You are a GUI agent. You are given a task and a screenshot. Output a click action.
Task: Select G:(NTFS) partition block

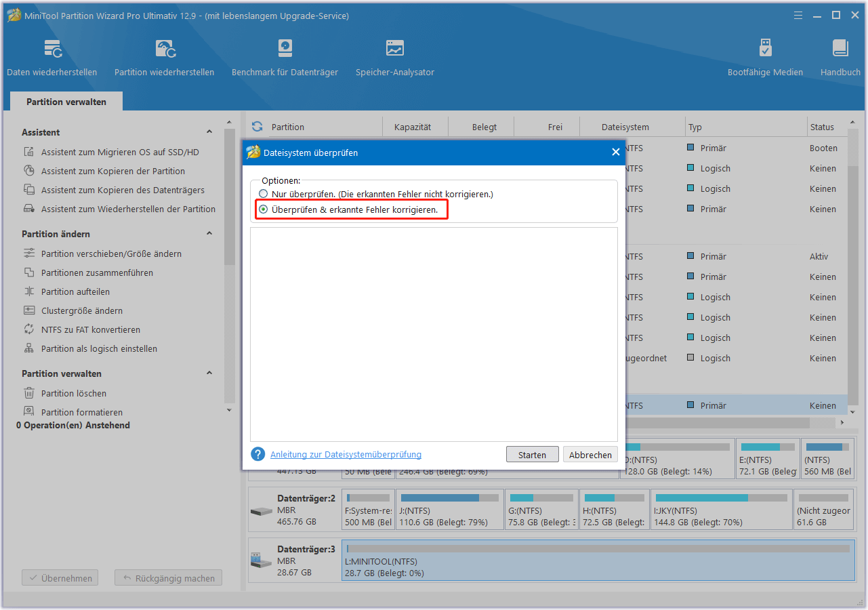pyautogui.click(x=542, y=510)
